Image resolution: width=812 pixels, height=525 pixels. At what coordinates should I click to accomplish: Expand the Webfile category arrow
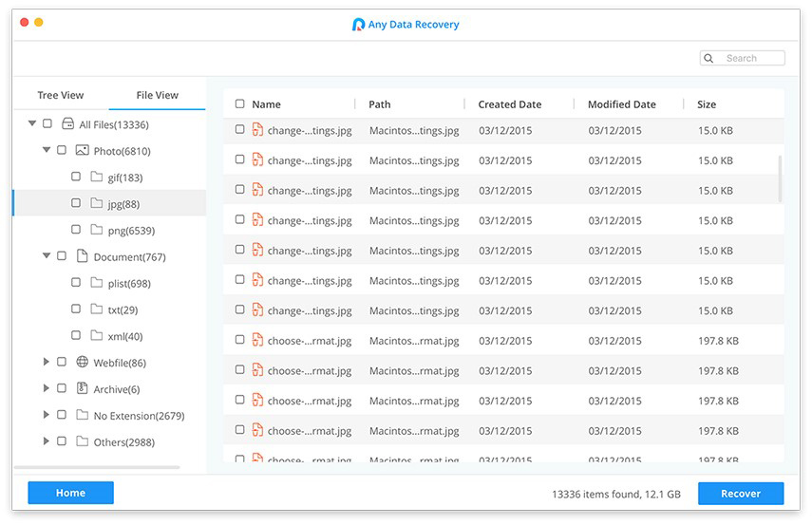[47, 362]
